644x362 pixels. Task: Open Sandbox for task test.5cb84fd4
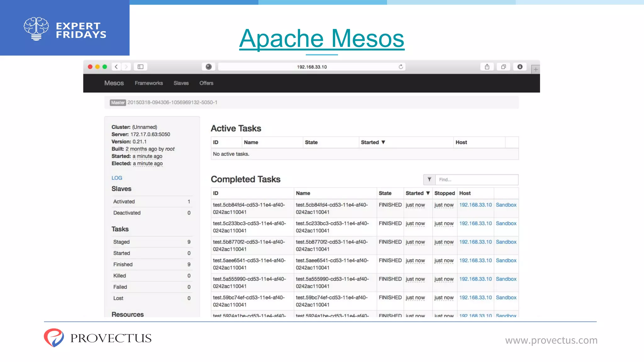pyautogui.click(x=506, y=205)
